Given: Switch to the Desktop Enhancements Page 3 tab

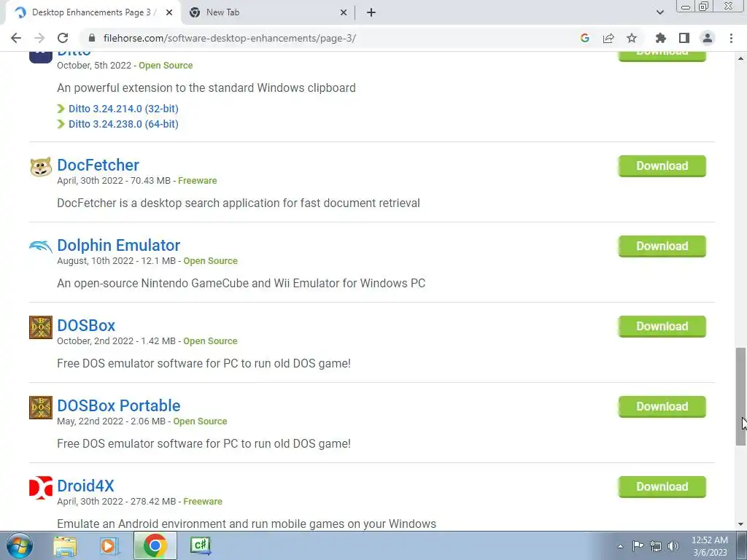Looking at the screenshot, I should coord(93,13).
